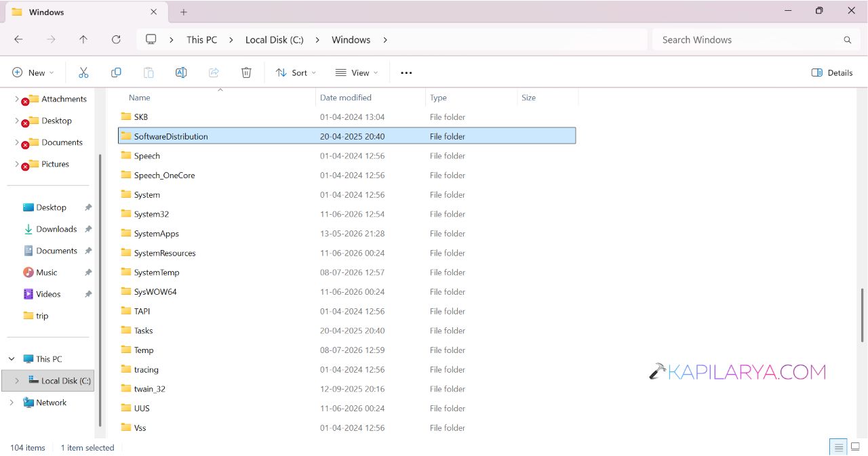
Task: Toggle the Details pane button
Action: pos(832,72)
